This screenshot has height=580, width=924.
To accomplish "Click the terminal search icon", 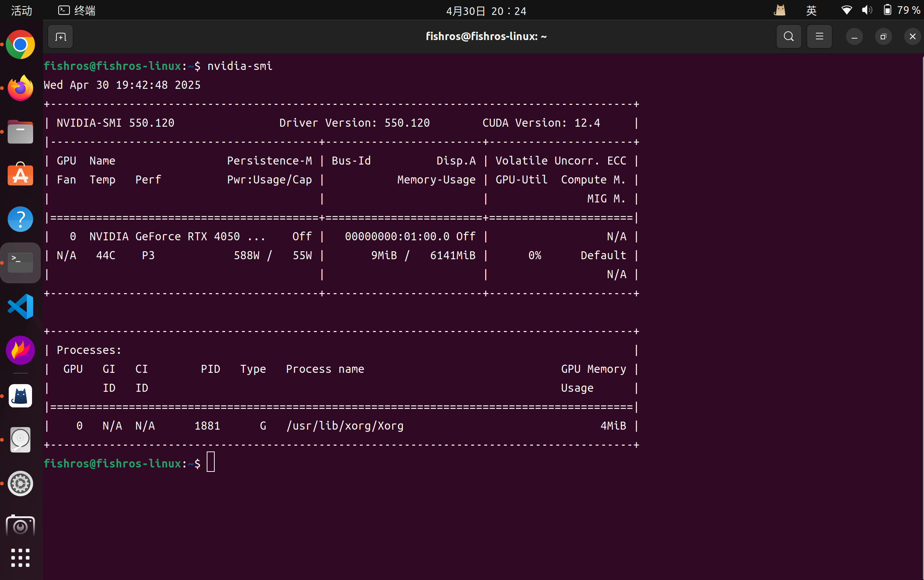I will (788, 37).
